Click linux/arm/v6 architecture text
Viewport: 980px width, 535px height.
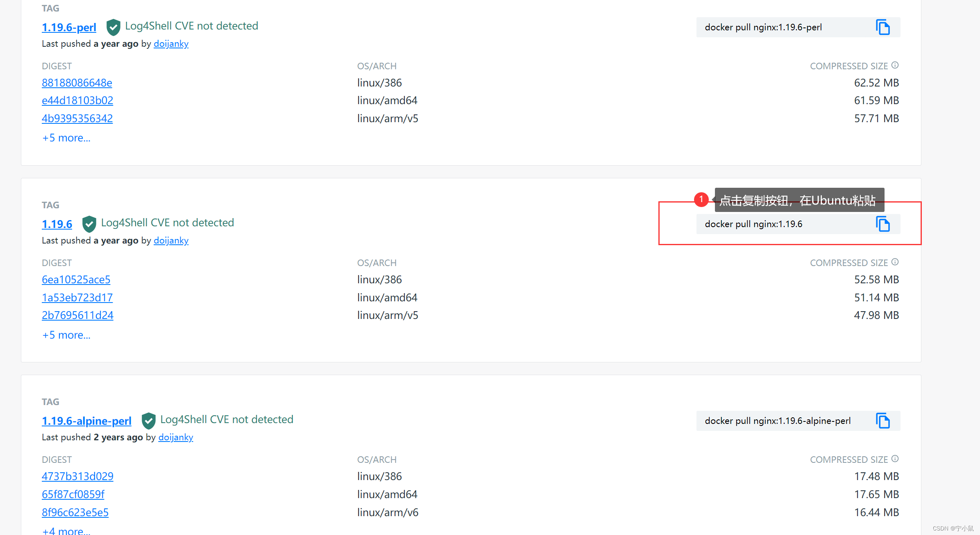tap(388, 512)
